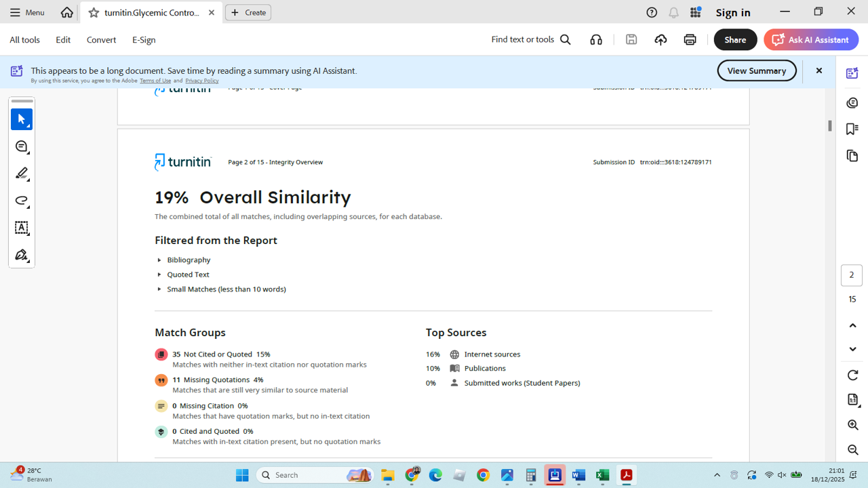Zoom out of the document
This screenshot has height=488, width=868.
pos(852,450)
